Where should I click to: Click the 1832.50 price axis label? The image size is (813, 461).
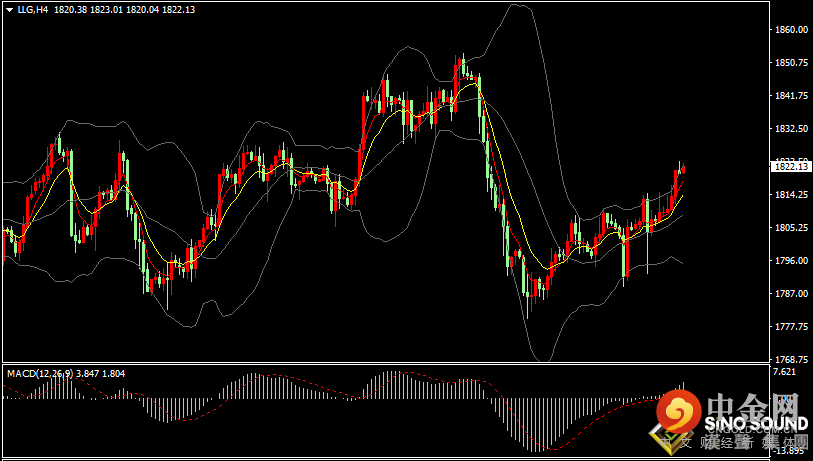pos(790,128)
